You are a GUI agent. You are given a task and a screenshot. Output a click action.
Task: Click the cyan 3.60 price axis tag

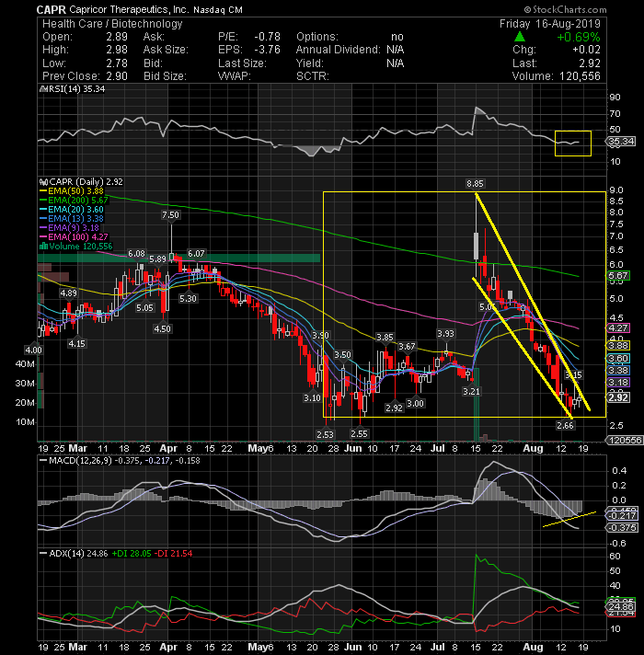(x=618, y=359)
